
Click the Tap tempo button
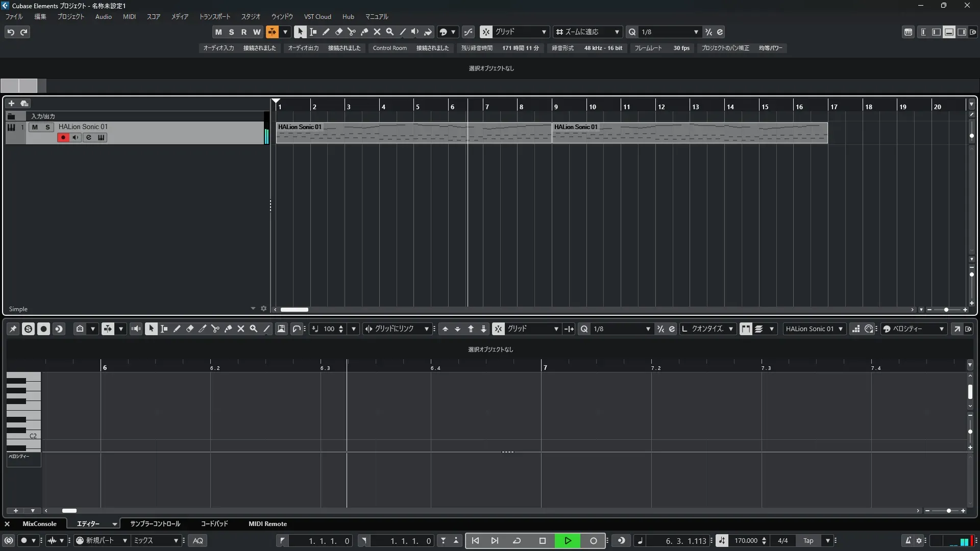(808, 540)
